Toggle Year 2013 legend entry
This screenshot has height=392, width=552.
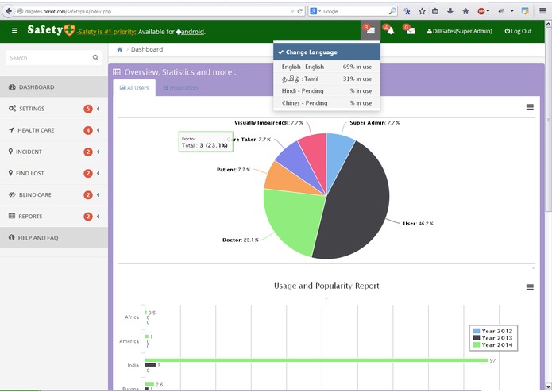point(493,338)
